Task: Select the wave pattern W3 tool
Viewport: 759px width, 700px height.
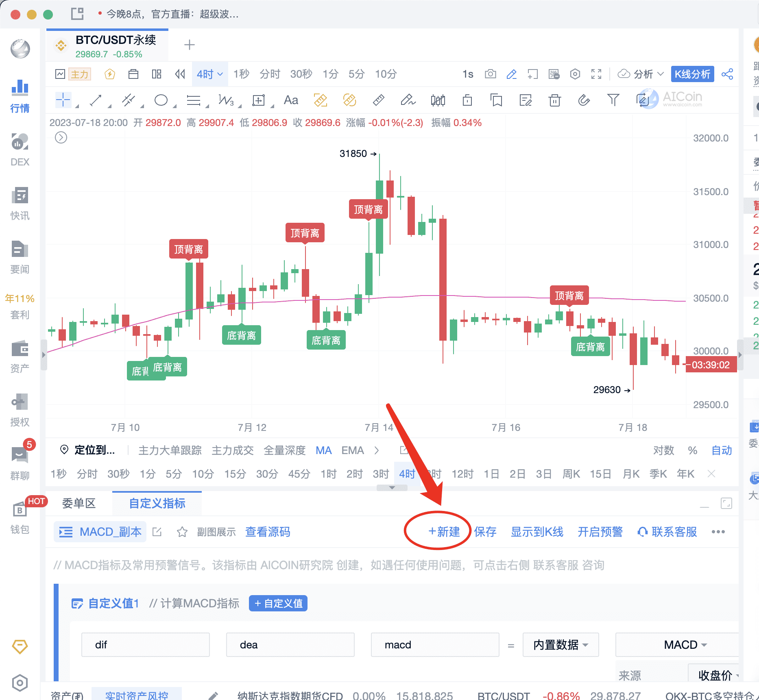Action: [x=226, y=100]
